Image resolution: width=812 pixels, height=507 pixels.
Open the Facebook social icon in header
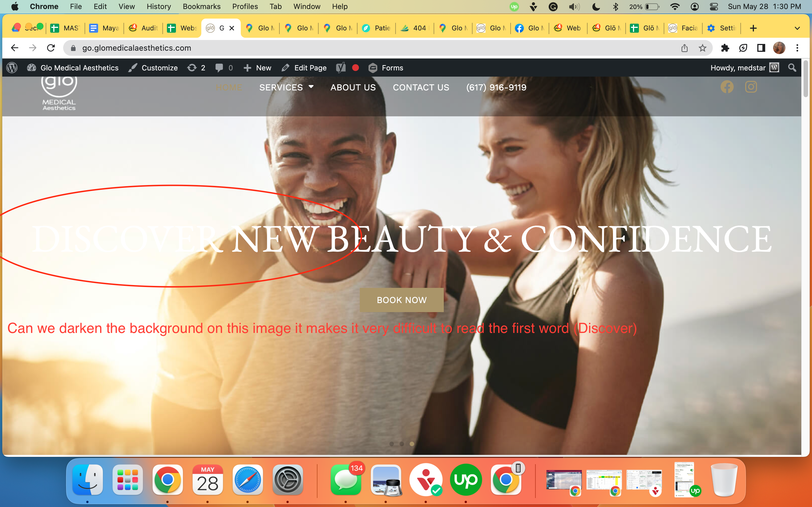click(x=727, y=87)
